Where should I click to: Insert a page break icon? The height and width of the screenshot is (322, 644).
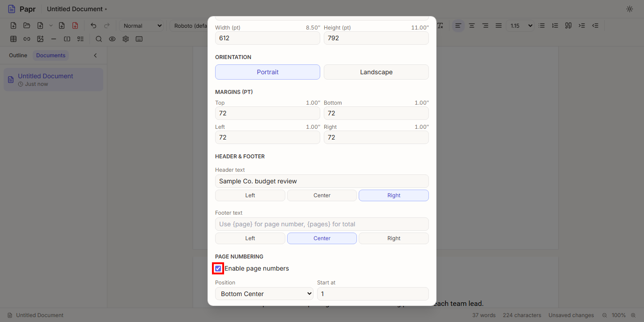coord(67,39)
